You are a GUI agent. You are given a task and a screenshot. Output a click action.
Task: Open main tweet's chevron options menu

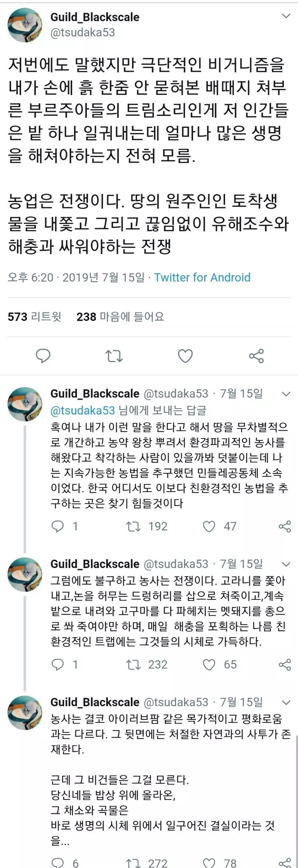[286, 16]
